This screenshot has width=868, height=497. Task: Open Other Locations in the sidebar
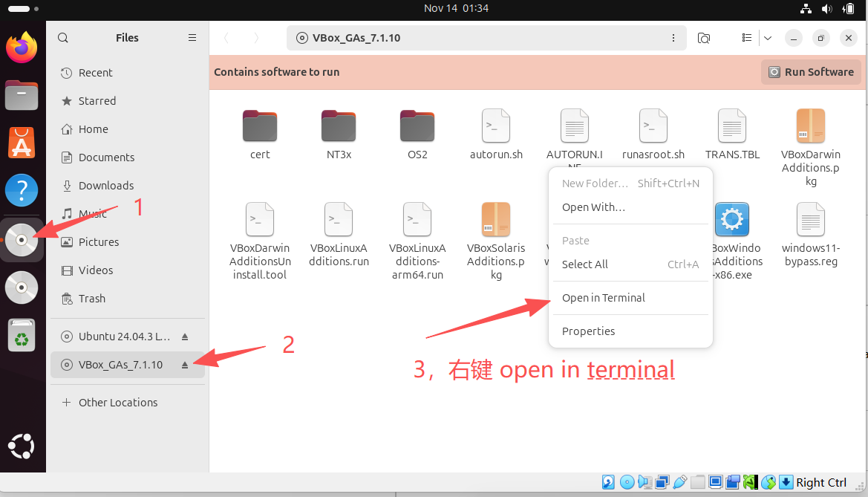coord(127,402)
